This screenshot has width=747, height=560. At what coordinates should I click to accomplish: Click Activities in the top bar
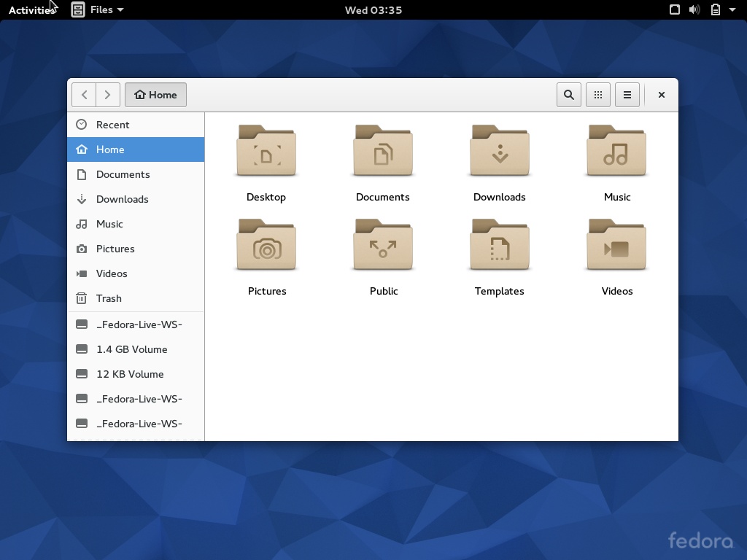[32, 9]
